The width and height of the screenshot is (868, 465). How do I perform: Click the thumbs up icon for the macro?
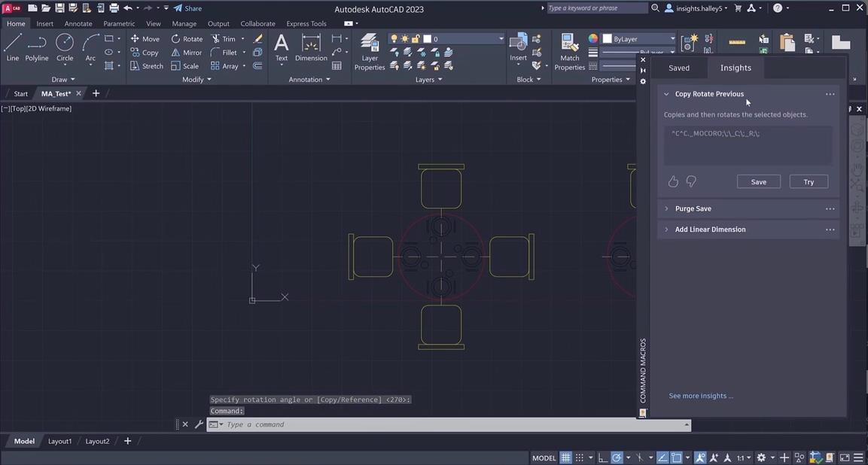(673, 181)
